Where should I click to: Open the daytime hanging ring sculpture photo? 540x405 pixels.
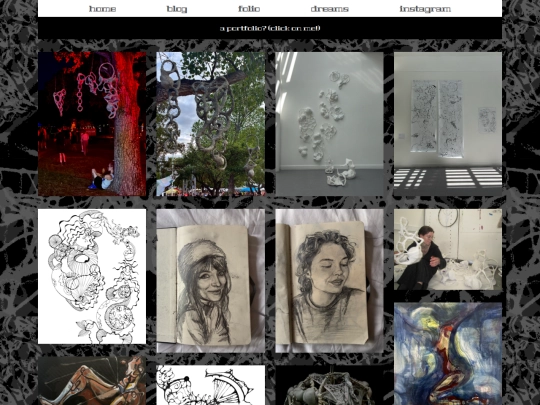(x=211, y=124)
